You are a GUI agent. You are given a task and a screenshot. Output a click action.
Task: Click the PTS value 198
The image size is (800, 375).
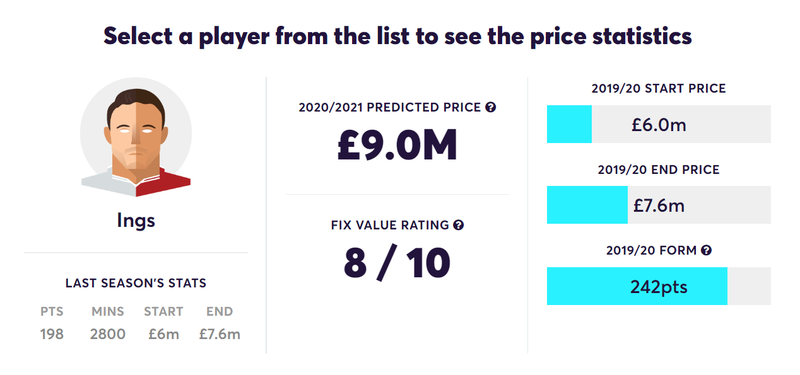(52, 334)
